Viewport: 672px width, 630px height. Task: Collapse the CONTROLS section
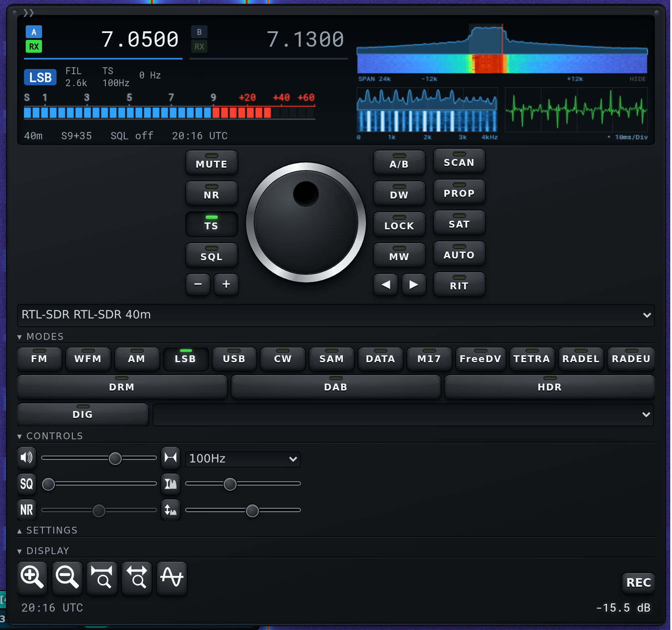tap(50, 436)
